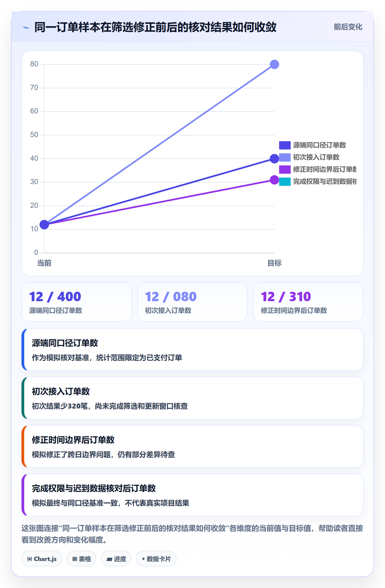Click y-axis label 80
Viewport: 385px width, 588px height.
(34, 64)
